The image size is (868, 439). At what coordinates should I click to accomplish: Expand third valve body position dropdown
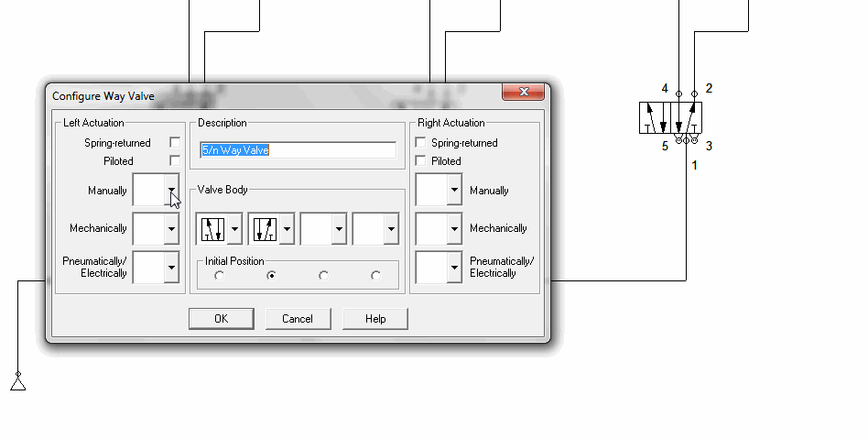coord(339,228)
